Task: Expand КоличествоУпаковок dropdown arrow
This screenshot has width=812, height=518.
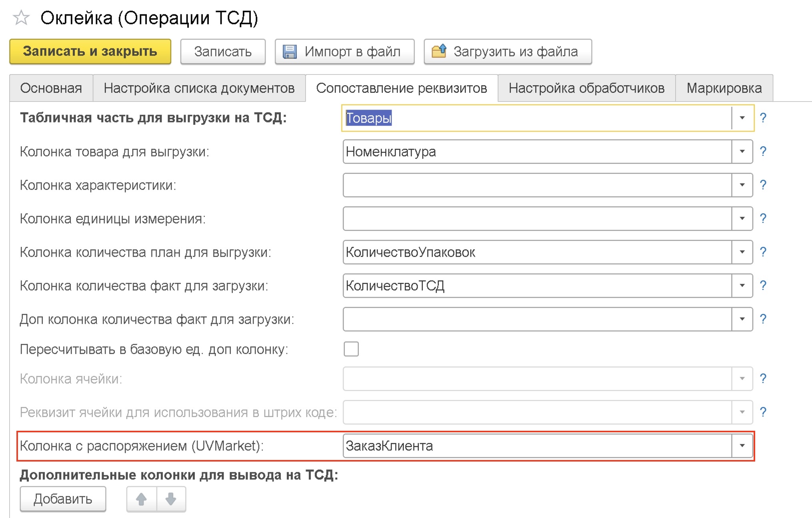Action: tap(742, 252)
